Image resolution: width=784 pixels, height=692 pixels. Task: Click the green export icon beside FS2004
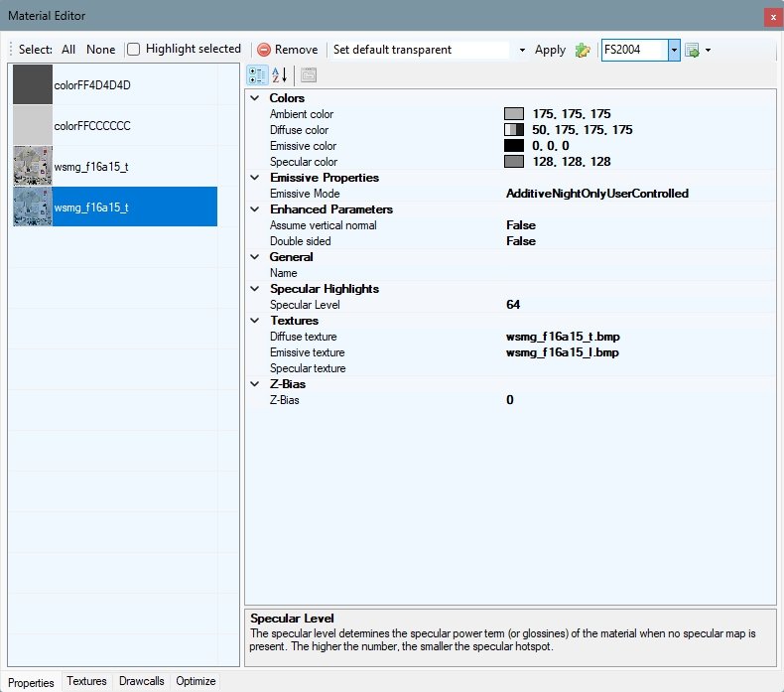click(693, 50)
